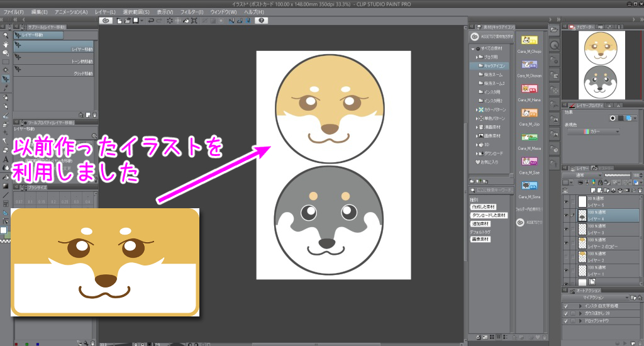Click the New document icon in command bar

(119, 21)
